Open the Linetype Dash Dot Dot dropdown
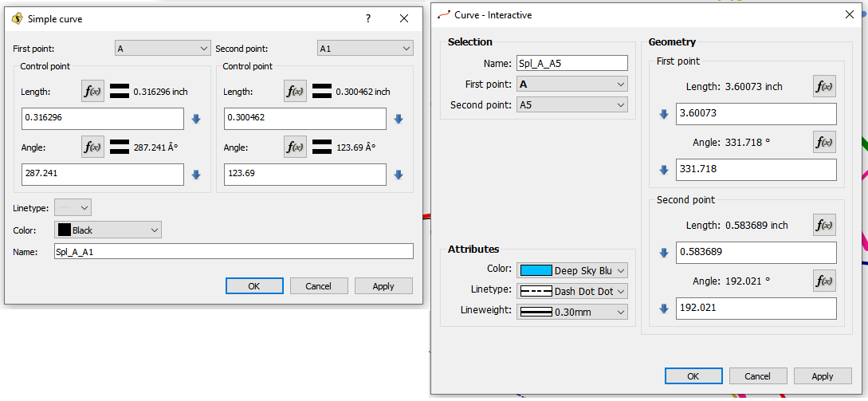This screenshot has height=401, width=868. click(x=571, y=291)
